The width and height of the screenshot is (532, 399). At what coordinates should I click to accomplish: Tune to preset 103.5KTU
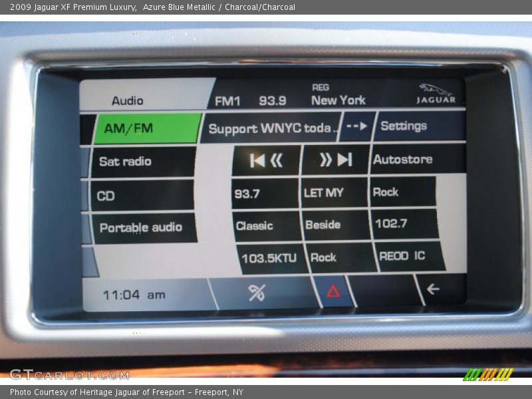[272, 259]
